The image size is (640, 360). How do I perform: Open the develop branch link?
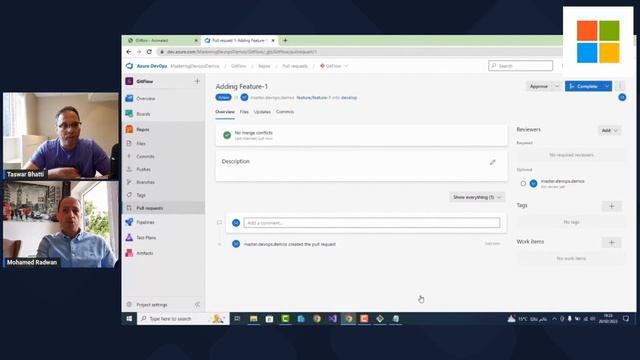(x=349, y=98)
